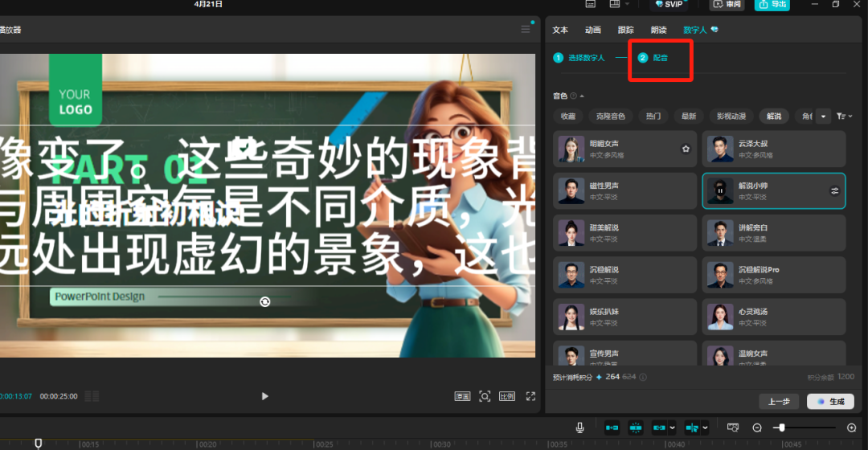Choose the 甜美解说 voice

pos(624,233)
